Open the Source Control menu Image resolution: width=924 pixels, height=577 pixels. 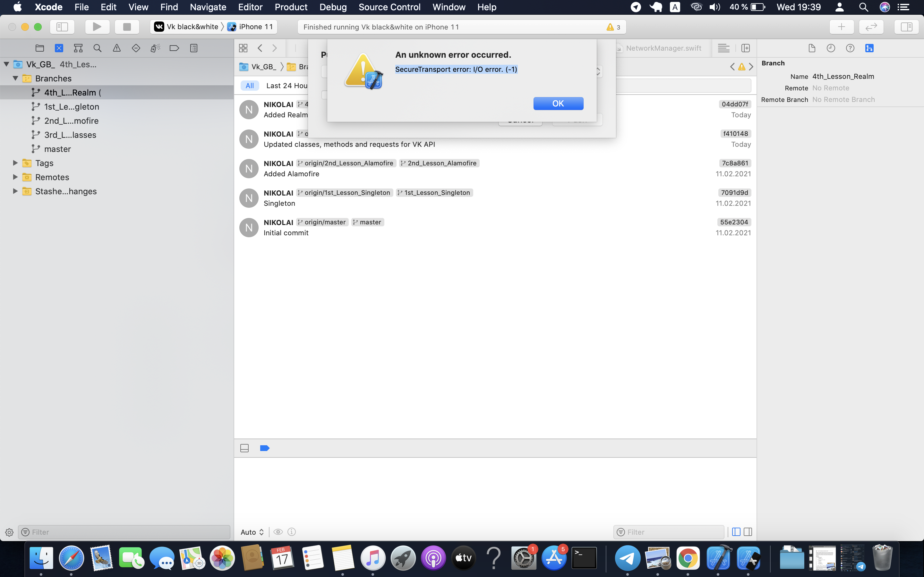tap(389, 7)
